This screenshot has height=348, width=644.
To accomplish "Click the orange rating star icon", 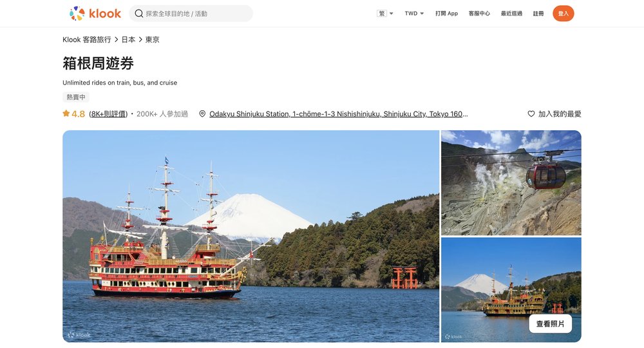I will coord(66,113).
